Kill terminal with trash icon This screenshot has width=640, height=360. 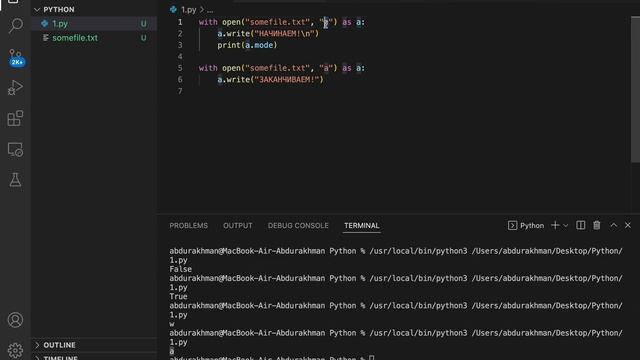point(597,225)
